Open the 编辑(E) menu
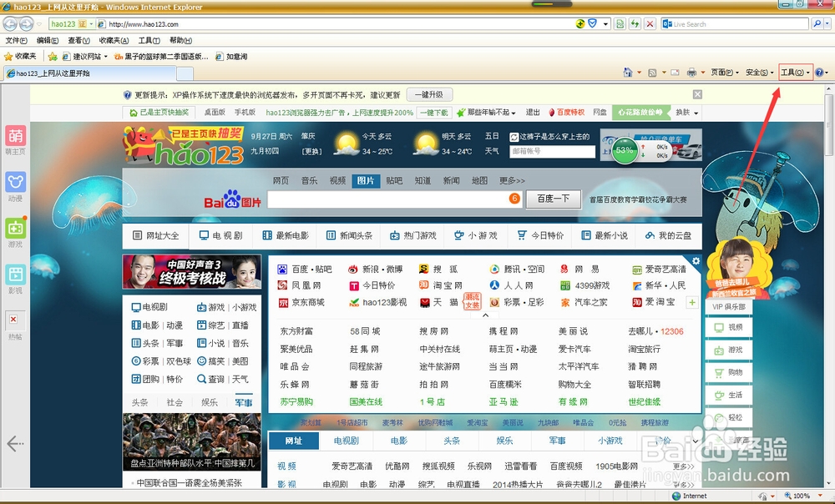Screen dimensions: 835x504 (48, 40)
